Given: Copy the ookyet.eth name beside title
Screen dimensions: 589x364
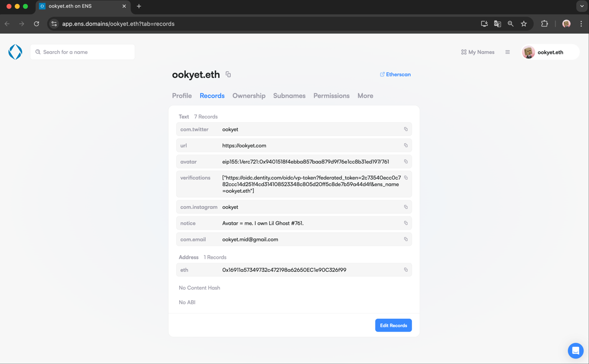Looking at the screenshot, I should (x=228, y=75).
